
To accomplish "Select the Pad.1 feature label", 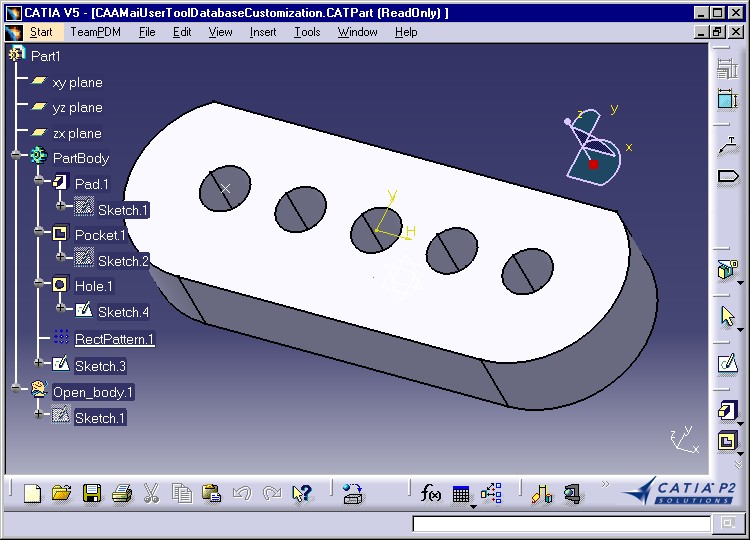I will (91, 184).
